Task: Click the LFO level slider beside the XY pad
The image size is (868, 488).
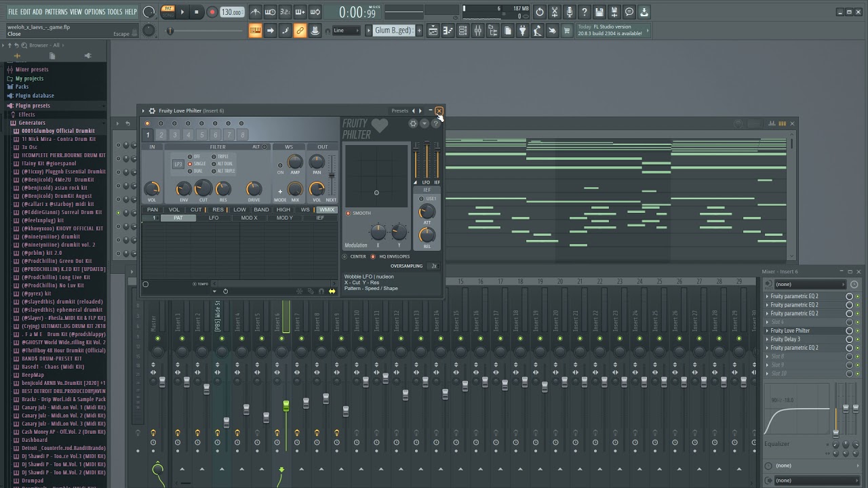Action: pyautogui.click(x=427, y=160)
